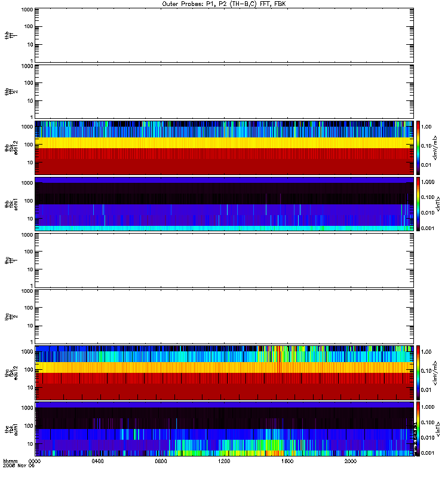Click the "thc fff 1" y-axis title
This screenshot has width=448, height=478.
(11, 261)
